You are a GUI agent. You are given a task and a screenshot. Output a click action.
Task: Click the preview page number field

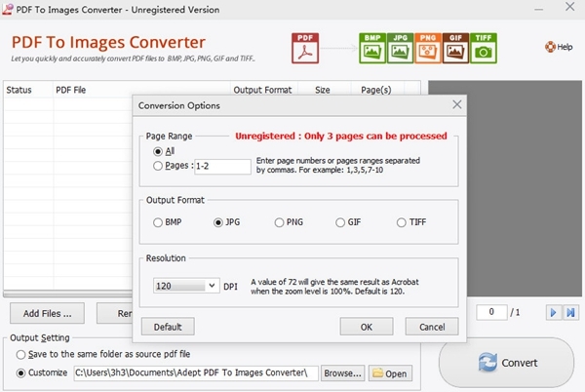[x=491, y=312]
